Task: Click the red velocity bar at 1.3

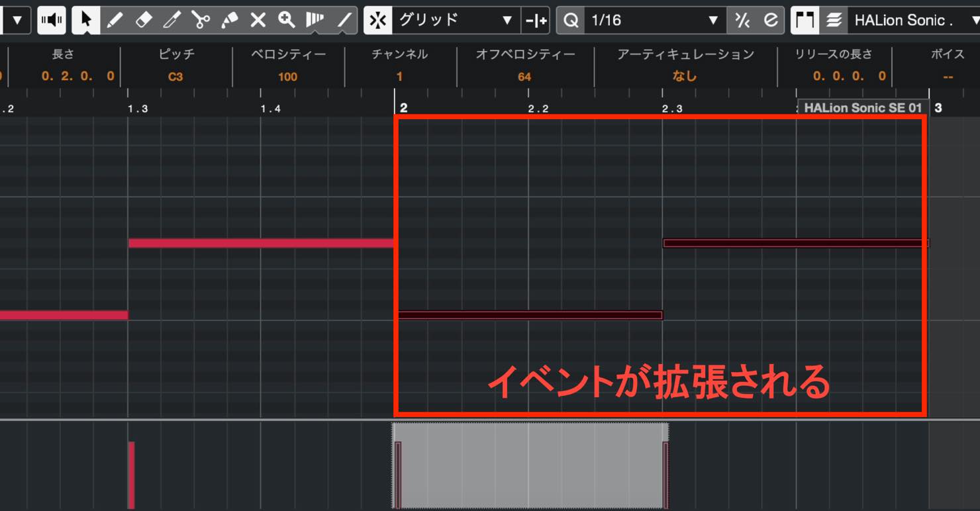Action: 131,475
